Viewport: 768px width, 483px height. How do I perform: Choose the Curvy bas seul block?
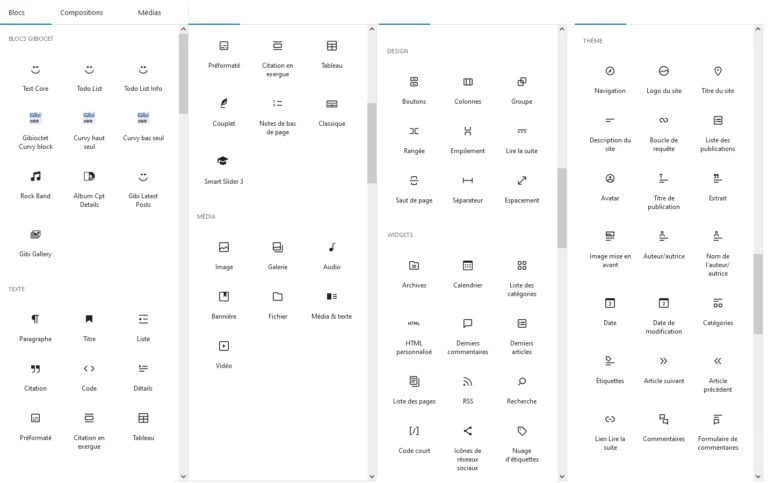(x=143, y=126)
